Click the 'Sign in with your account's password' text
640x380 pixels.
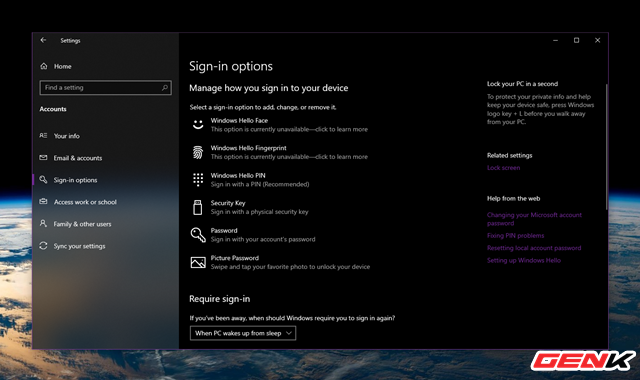click(x=263, y=239)
